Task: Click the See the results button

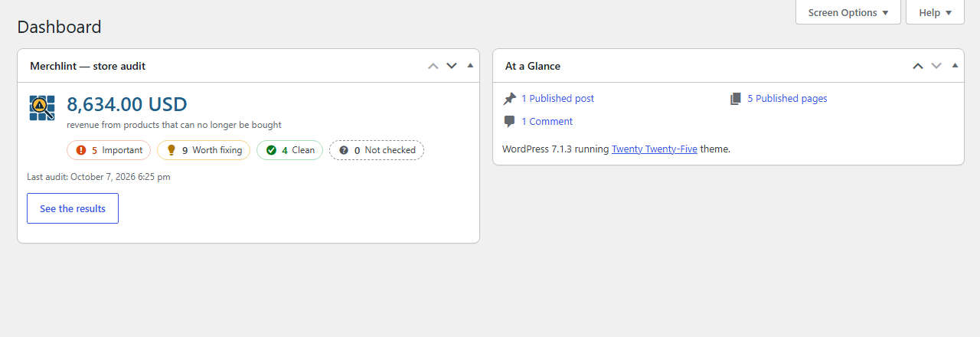Action: coord(73,208)
